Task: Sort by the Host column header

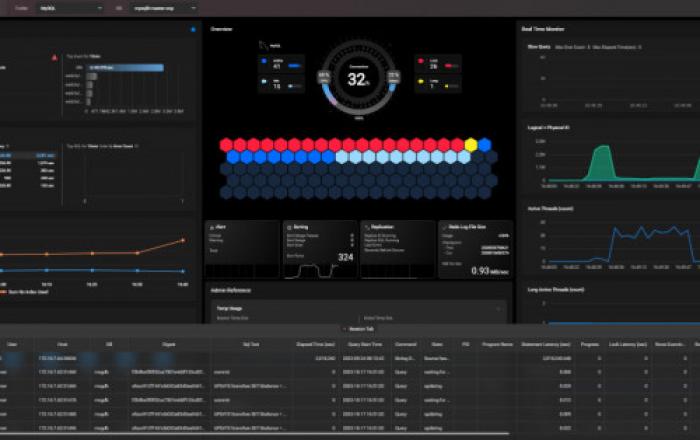Action: point(62,344)
